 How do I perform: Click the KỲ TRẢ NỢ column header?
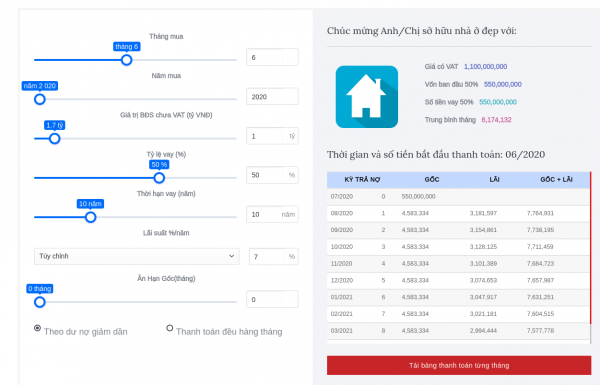click(362, 179)
